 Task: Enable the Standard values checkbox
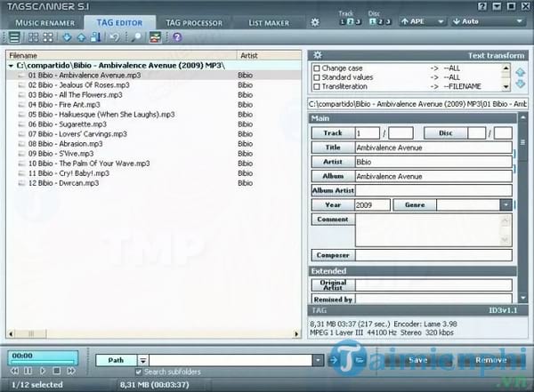click(x=317, y=77)
